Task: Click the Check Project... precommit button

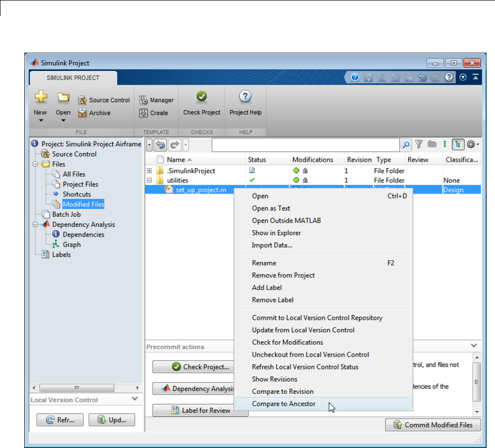Action: point(194,367)
